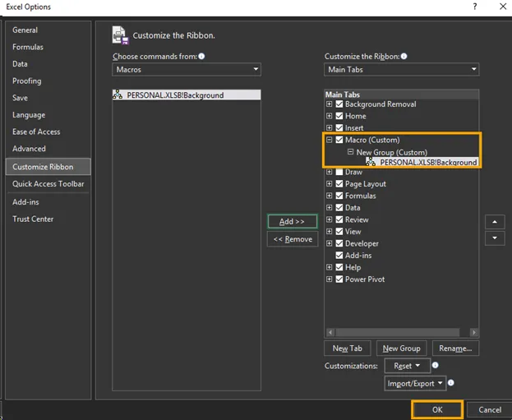Open the Data options category in sidebar
This screenshot has height=420, width=512.
(48, 64)
